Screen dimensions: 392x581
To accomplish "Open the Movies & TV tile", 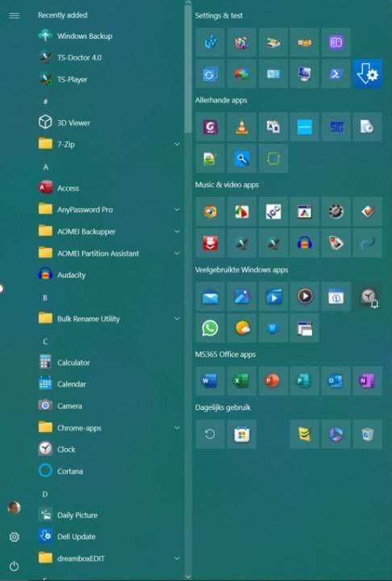I will [x=273, y=296].
